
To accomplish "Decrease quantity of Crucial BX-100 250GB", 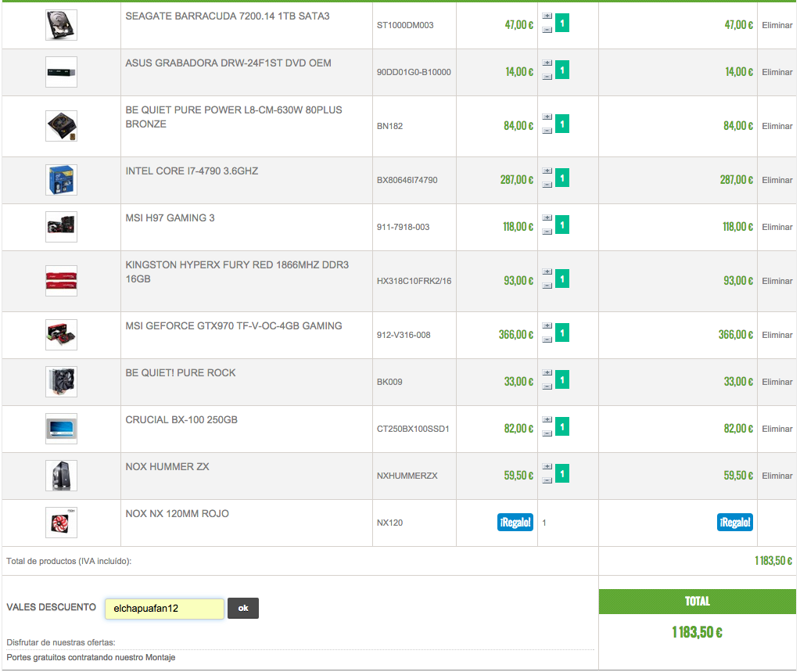I will point(547,434).
